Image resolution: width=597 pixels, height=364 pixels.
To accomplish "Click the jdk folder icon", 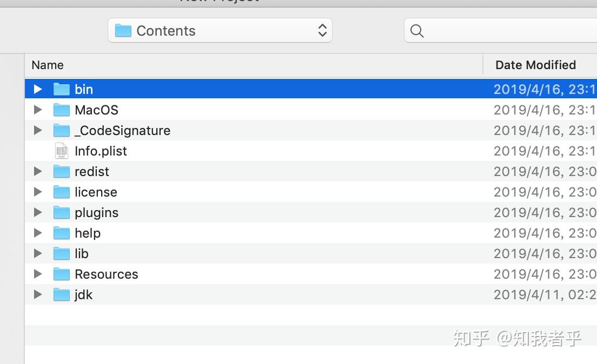I will 61,294.
